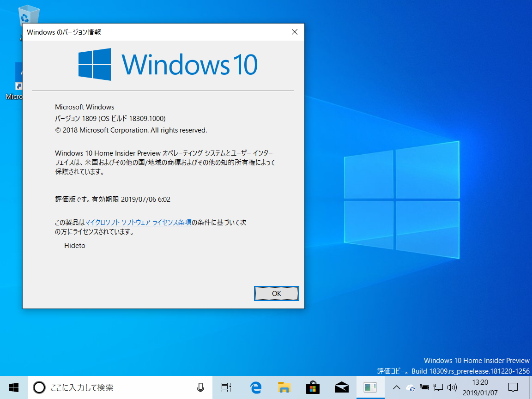Check OneDrive sync status in the tray
The width and height of the screenshot is (532, 399).
411,388
